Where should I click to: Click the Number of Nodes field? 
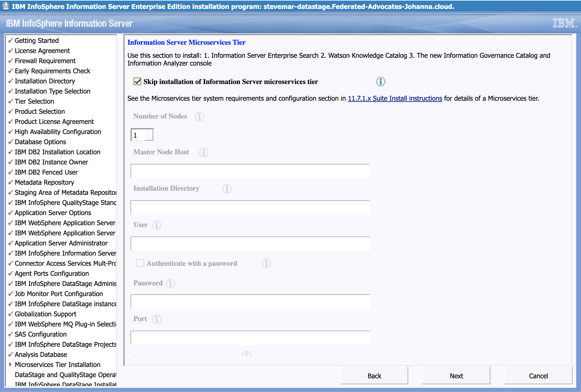pos(142,135)
